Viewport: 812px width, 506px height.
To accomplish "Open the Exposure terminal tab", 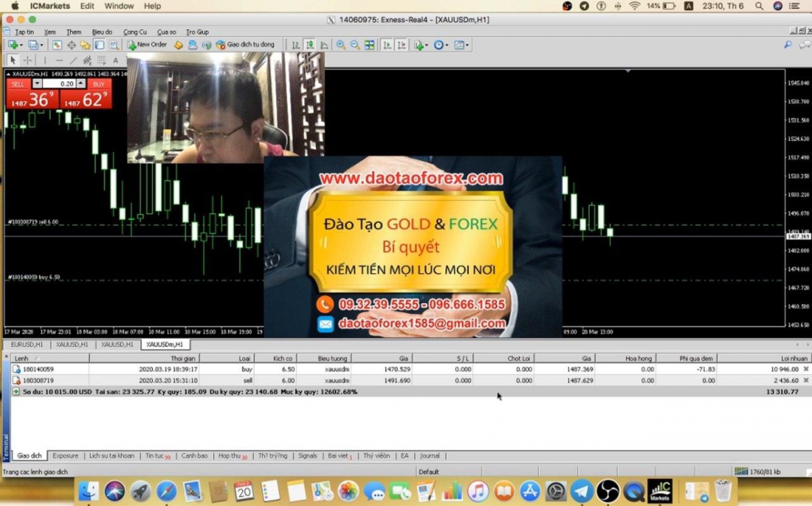I will click(66, 456).
